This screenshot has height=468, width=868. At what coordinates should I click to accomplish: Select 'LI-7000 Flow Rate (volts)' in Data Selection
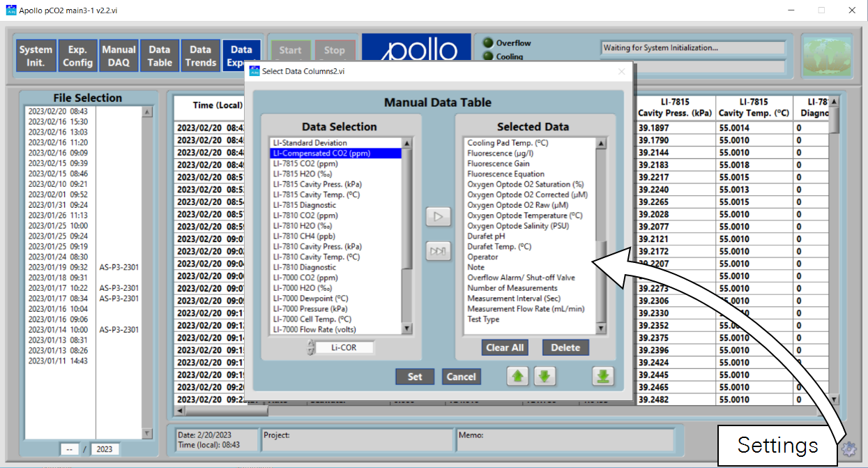pyautogui.click(x=336, y=330)
